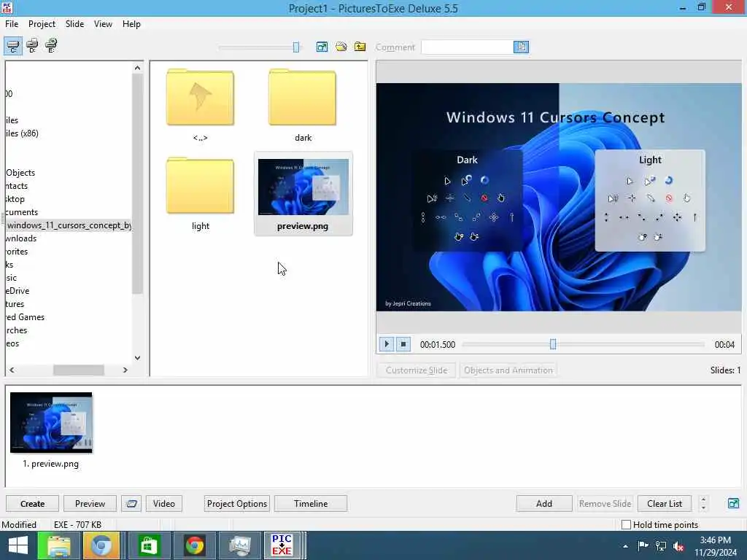Click Clear List button
Image resolution: width=747 pixels, height=560 pixels.
pos(665,503)
